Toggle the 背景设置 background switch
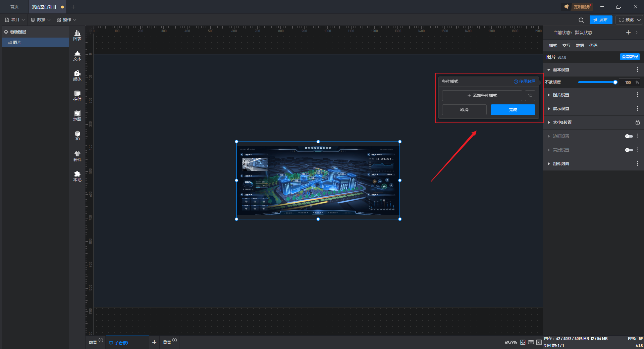The image size is (644, 349). click(629, 150)
